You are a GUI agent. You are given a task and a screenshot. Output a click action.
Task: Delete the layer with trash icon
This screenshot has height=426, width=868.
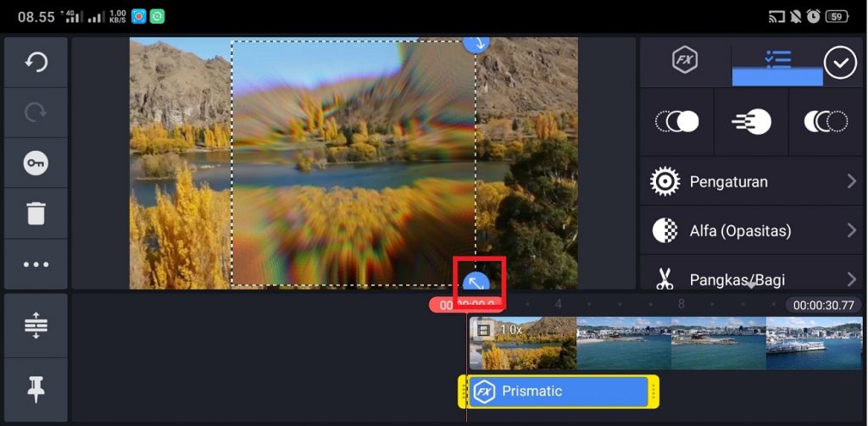pyautogui.click(x=36, y=213)
